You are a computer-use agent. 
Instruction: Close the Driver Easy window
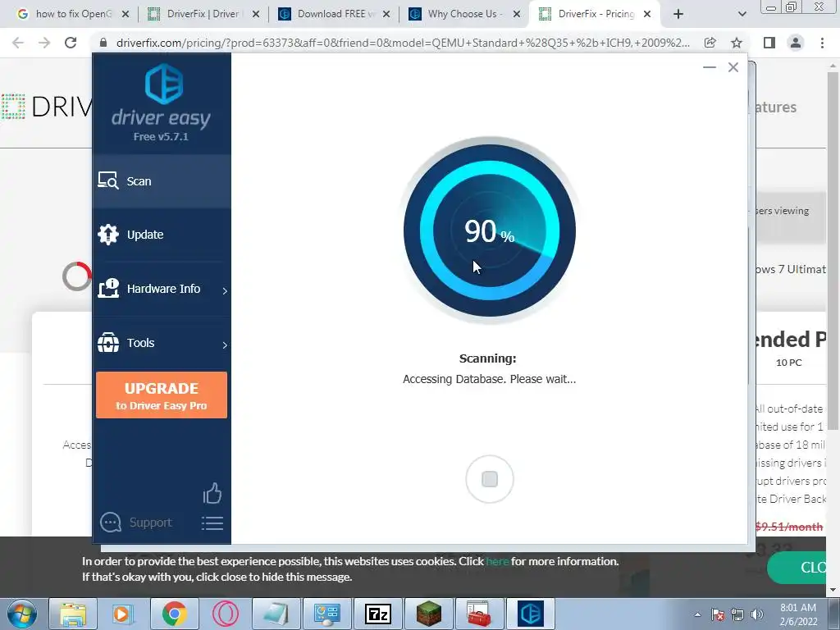(733, 67)
